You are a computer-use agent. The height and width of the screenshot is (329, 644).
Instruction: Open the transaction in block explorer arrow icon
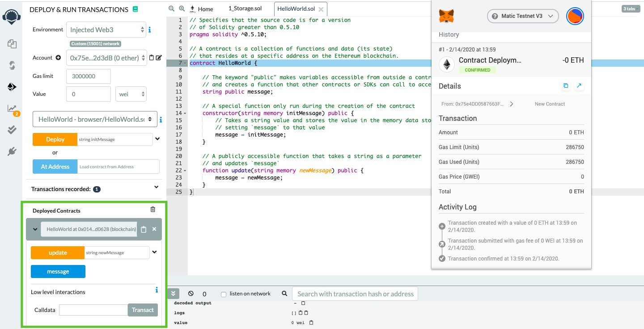[579, 85]
